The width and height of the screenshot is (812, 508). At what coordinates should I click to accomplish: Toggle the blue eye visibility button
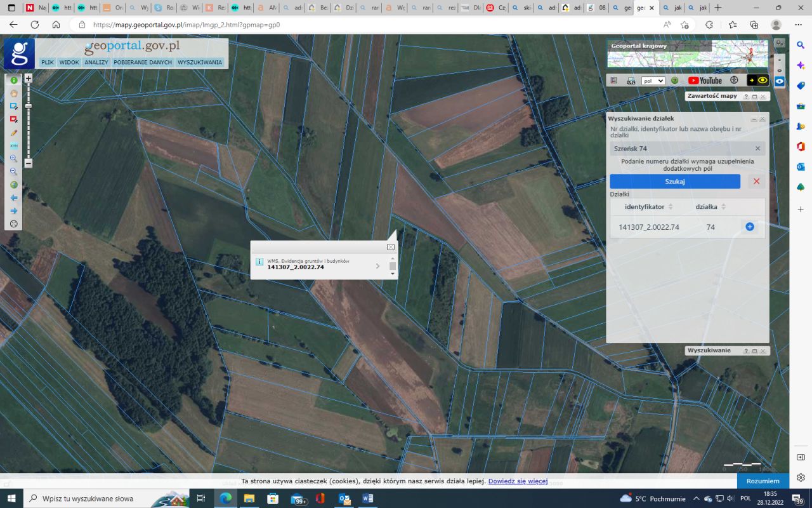click(780, 82)
